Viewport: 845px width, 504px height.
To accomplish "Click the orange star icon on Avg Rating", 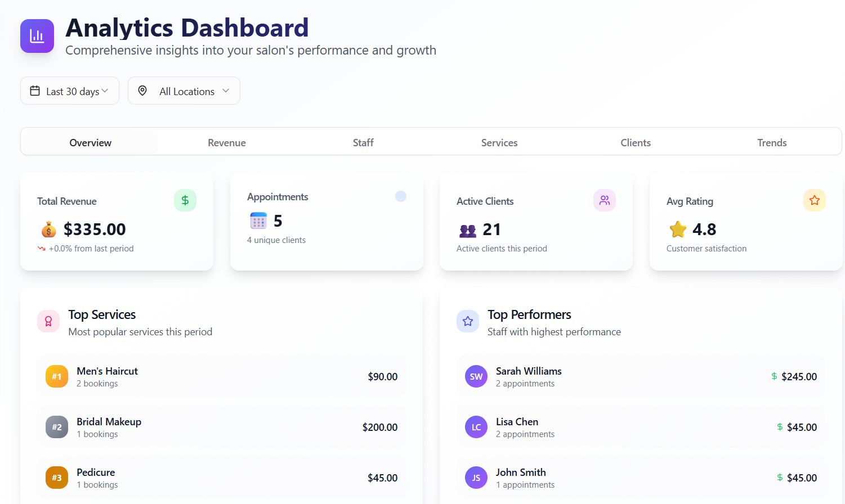I will point(814,200).
